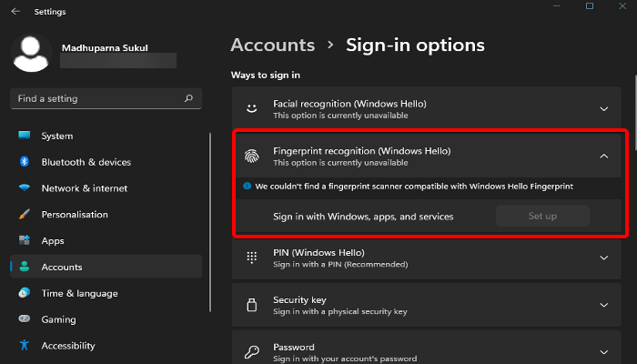Click the fingerprint icon in sign-in options
This screenshot has height=364, width=637.
252,156
